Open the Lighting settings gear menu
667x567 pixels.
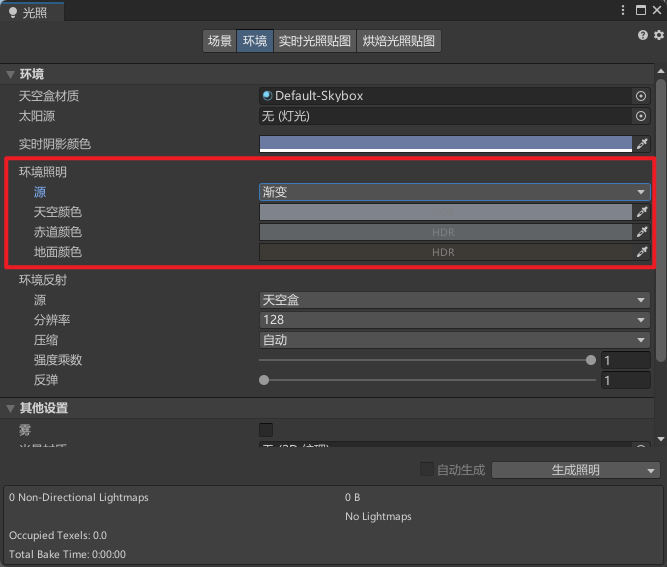[658, 35]
